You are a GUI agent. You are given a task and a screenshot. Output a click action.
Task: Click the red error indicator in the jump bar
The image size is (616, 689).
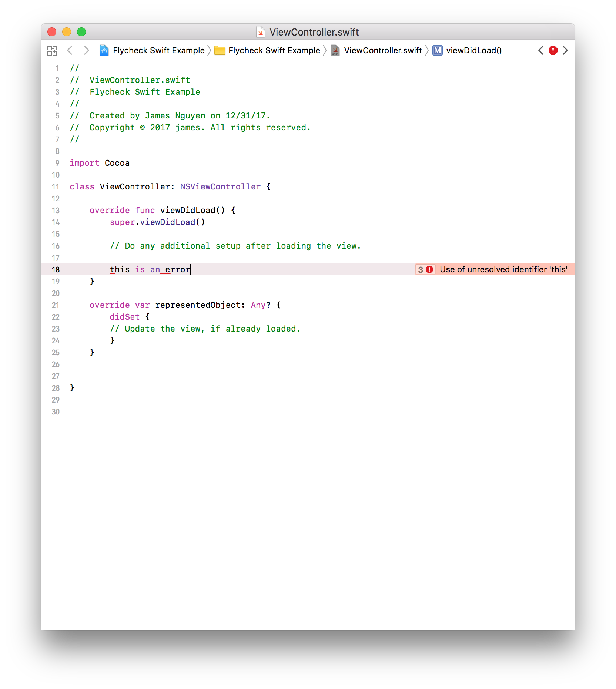[553, 50]
